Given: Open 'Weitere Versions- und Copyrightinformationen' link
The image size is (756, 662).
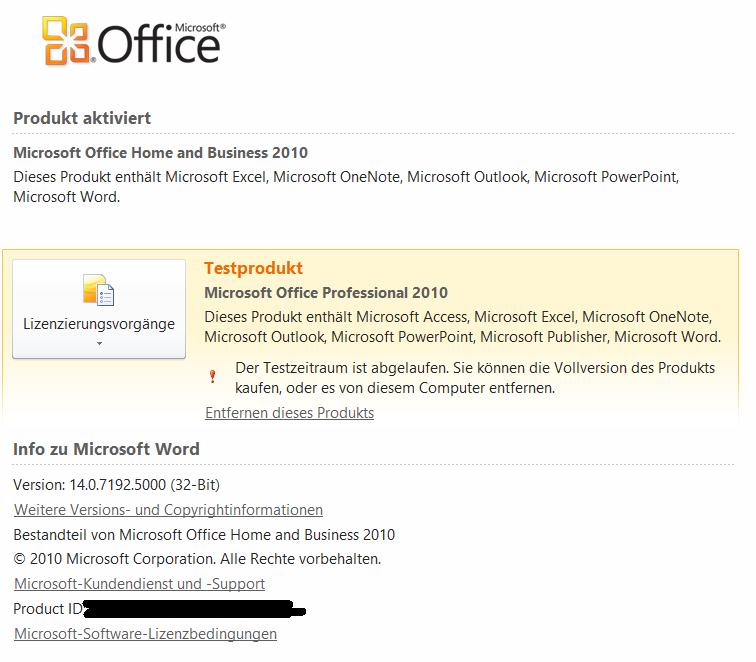Looking at the screenshot, I should click(x=168, y=510).
